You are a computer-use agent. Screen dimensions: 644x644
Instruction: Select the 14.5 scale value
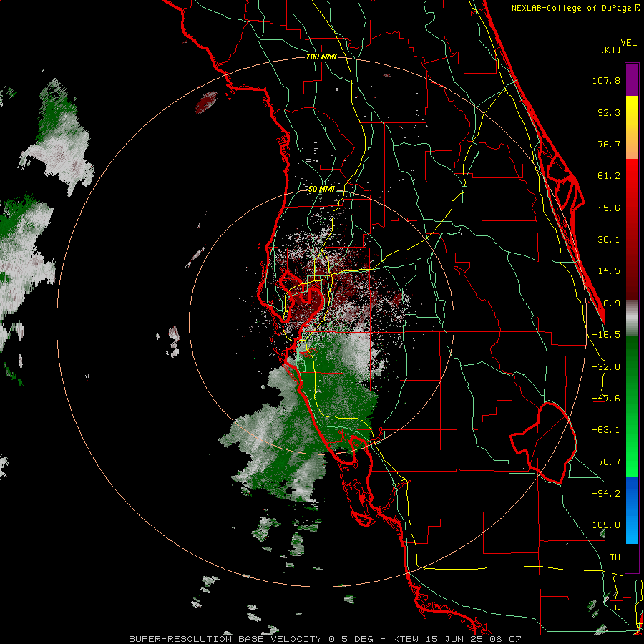(609, 271)
